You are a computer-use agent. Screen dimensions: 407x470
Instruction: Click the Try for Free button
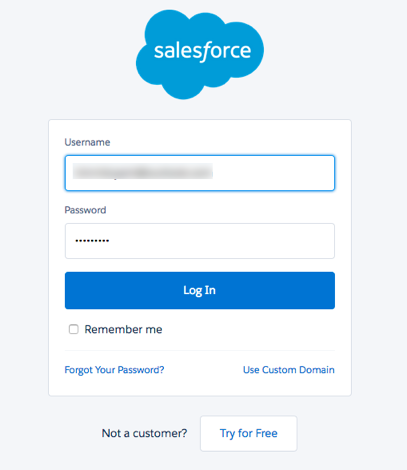(x=249, y=433)
